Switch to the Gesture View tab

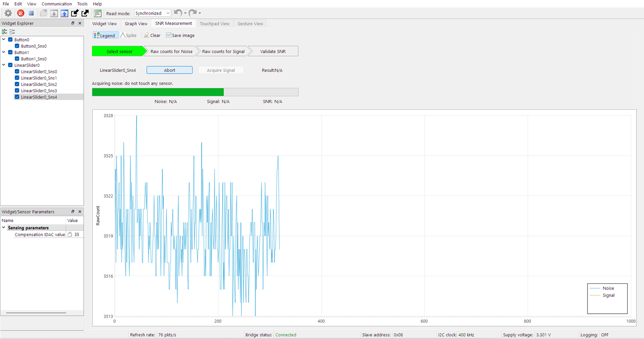tap(250, 24)
